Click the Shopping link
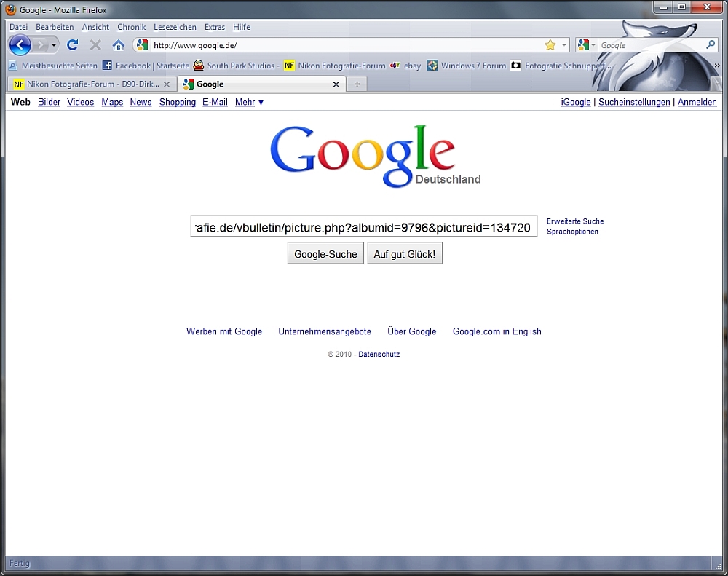The width and height of the screenshot is (728, 576). pyautogui.click(x=178, y=102)
